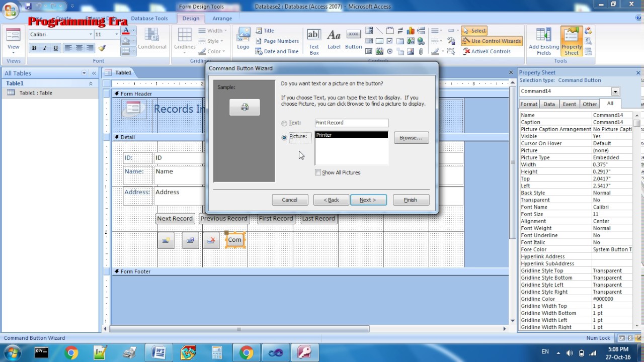Select the Option Button control
Screen dimensions: 644x362
click(x=389, y=51)
